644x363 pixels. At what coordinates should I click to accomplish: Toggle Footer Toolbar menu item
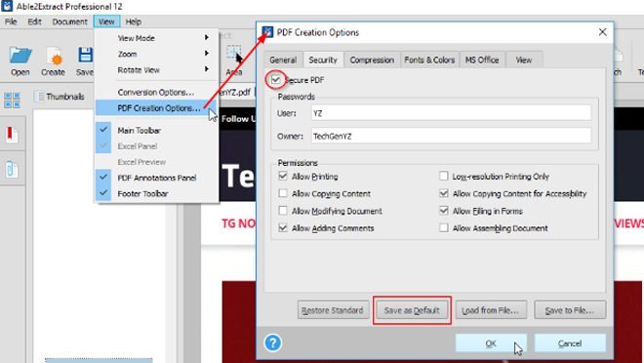157,193
